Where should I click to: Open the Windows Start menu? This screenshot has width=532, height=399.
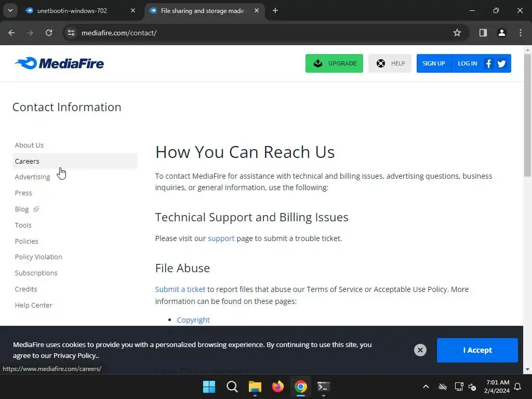pos(209,387)
